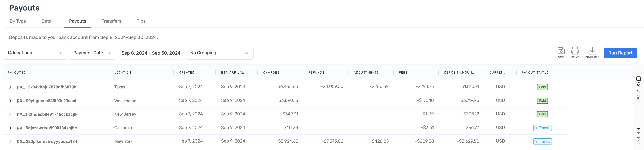The height and width of the screenshot is (150, 644).
Task: Click the California location cell
Action: (x=123, y=128)
